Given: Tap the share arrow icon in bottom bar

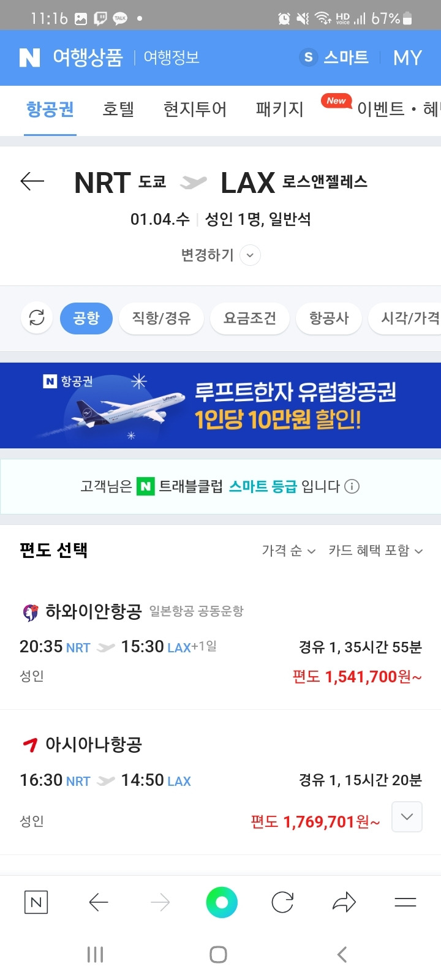Looking at the screenshot, I should click(344, 902).
